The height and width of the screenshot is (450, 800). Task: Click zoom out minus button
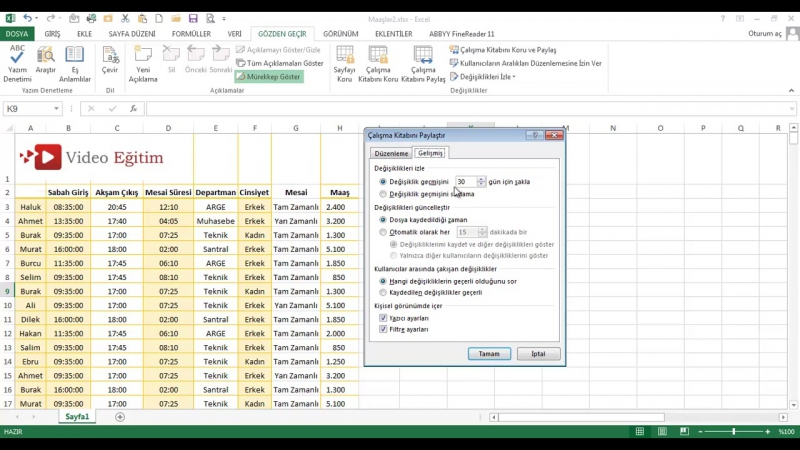click(x=701, y=432)
